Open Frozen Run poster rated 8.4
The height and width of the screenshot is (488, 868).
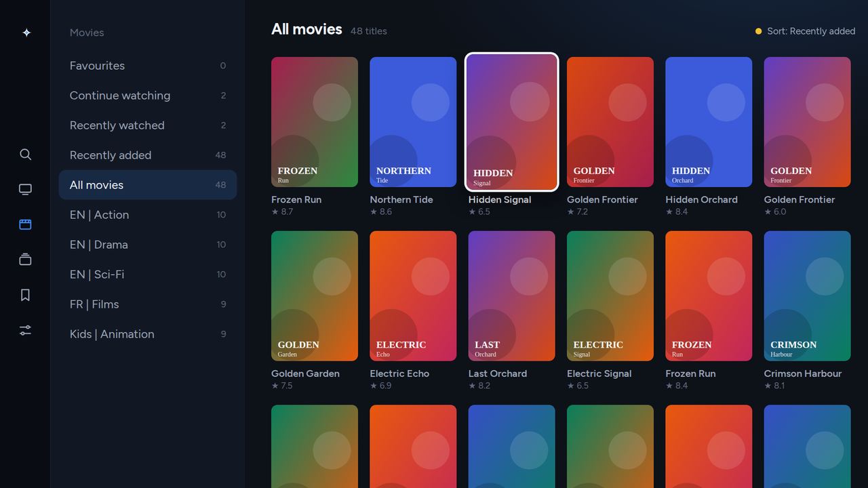tap(709, 296)
